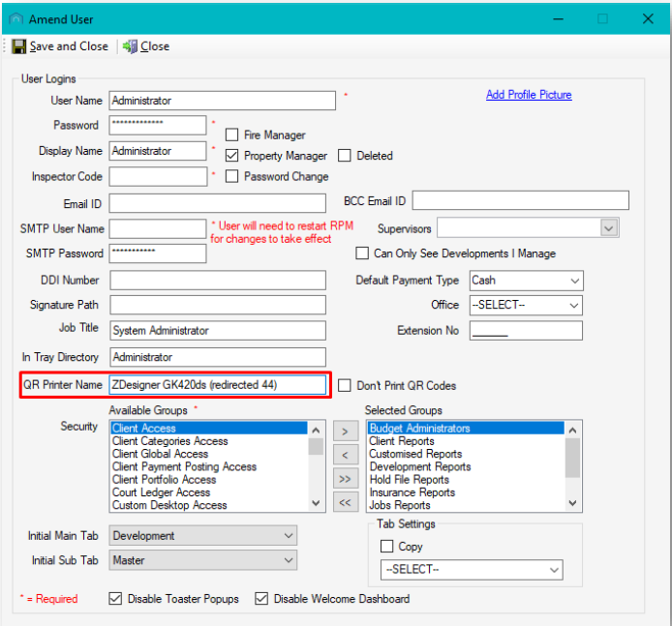
Task: Enable the Password Change checkbox
Action: [231, 176]
